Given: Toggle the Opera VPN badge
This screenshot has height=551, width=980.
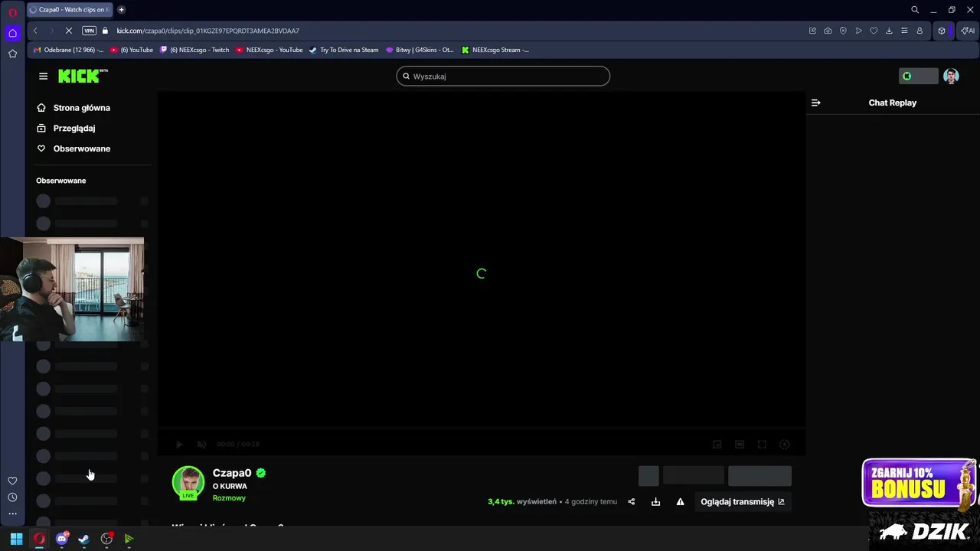Looking at the screenshot, I should click(x=89, y=31).
